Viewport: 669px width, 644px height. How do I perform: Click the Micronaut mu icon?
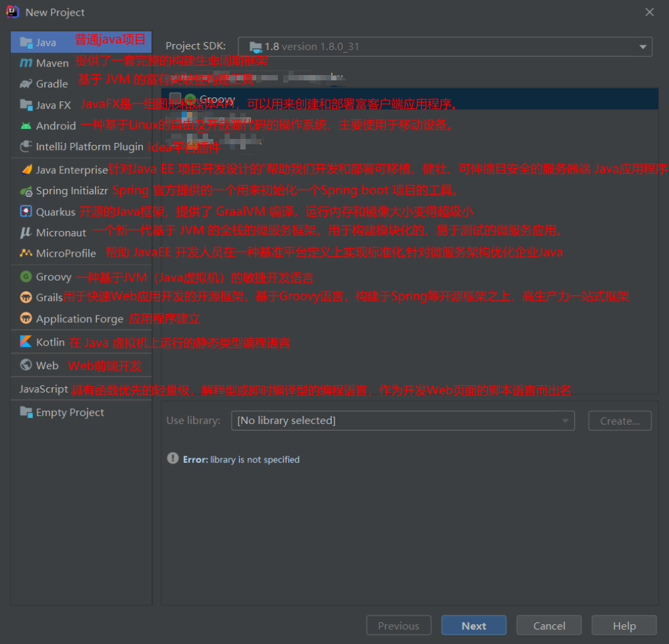[26, 232]
